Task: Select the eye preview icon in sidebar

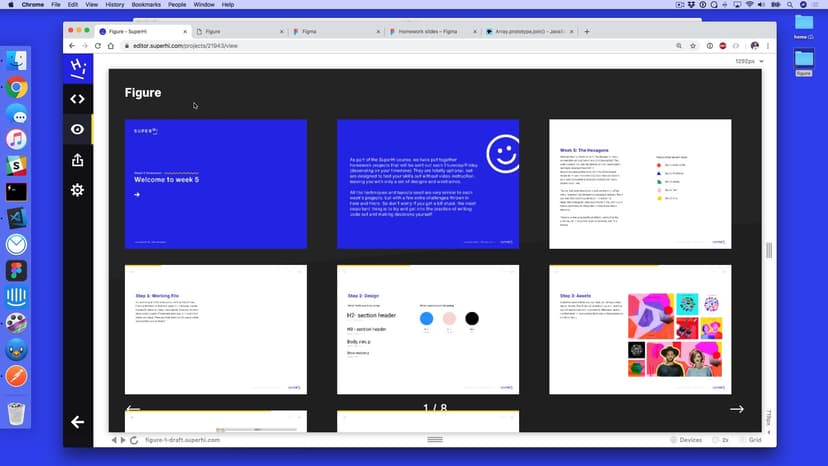Action: (77, 129)
